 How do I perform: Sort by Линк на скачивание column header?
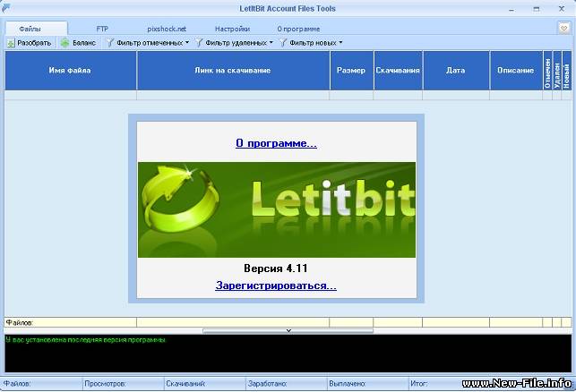click(233, 70)
